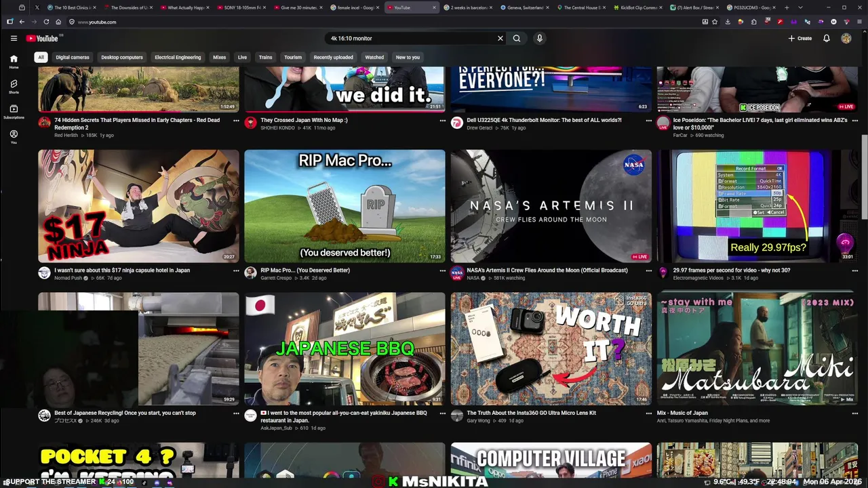The width and height of the screenshot is (868, 488).
Task: Open the Garrett Crespo channel avatar
Action: tap(250, 272)
